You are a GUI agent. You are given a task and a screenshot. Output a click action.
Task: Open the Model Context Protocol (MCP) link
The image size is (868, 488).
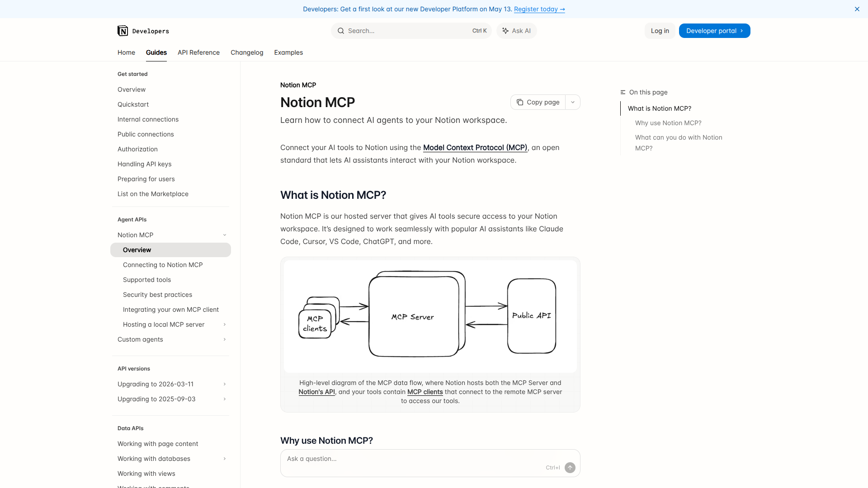point(475,147)
